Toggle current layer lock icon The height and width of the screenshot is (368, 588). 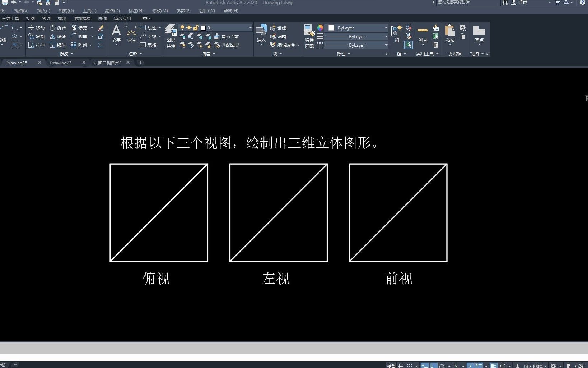tap(196, 28)
